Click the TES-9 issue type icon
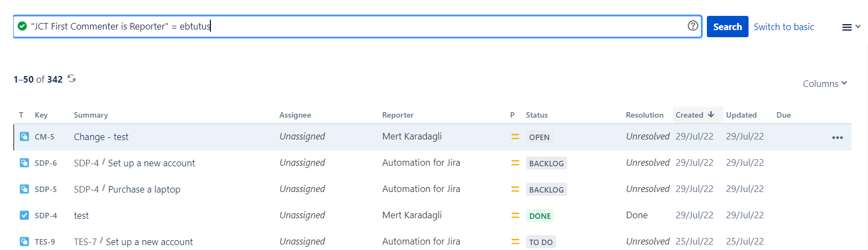 pos(24,242)
